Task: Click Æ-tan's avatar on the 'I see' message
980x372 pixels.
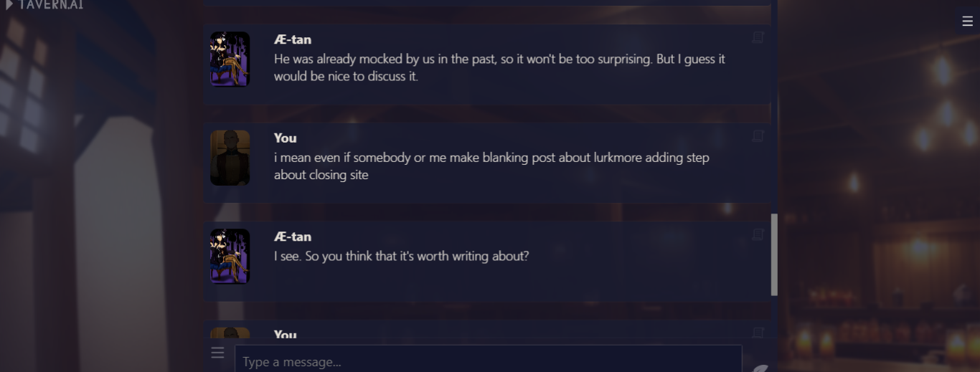Action: (x=230, y=256)
